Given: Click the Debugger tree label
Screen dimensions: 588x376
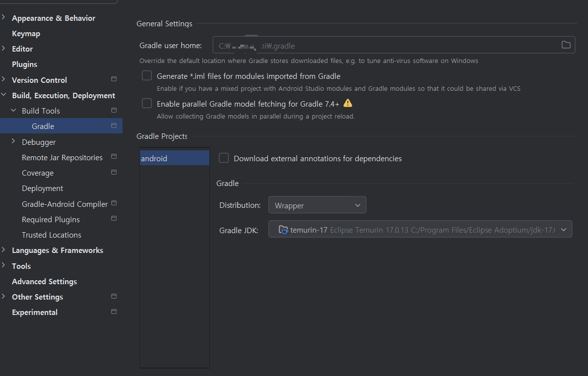Looking at the screenshot, I should point(39,142).
